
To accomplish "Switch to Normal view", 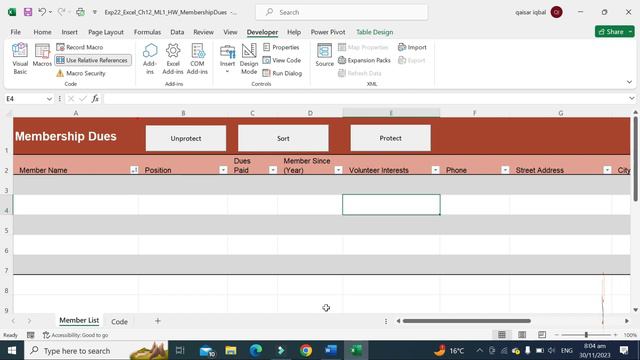I will coord(502,335).
